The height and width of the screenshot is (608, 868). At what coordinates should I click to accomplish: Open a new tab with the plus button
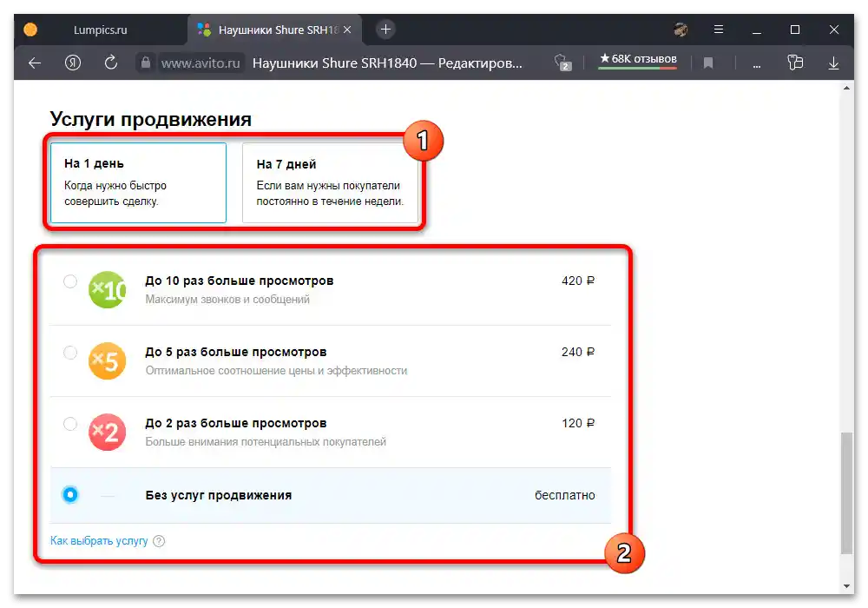(386, 30)
